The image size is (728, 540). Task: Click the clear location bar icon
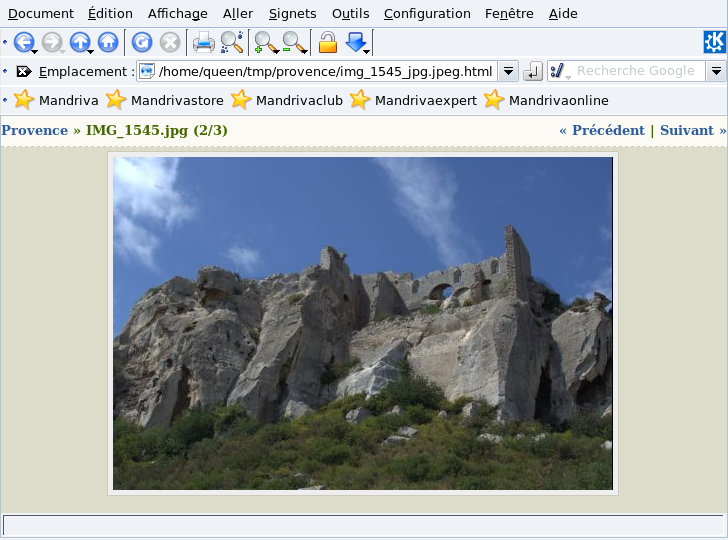pyautogui.click(x=24, y=71)
